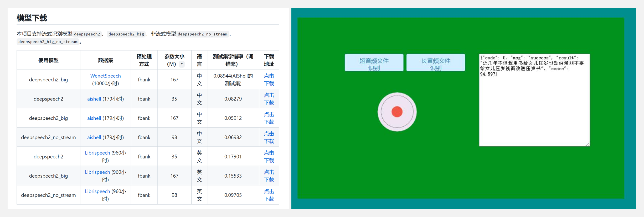Click the 语言 column header
The image size is (644, 217).
coord(199,60)
